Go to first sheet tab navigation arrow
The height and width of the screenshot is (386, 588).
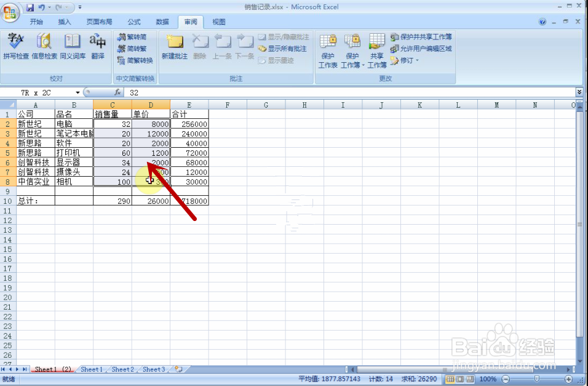click(x=3, y=369)
